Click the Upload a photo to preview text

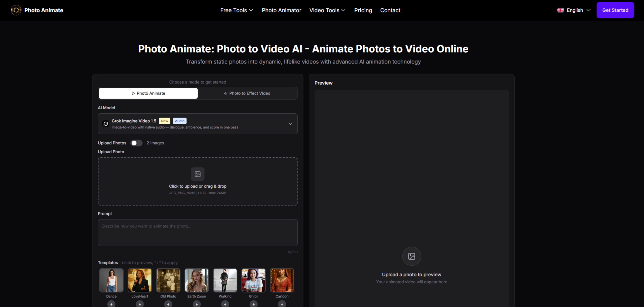click(412, 275)
